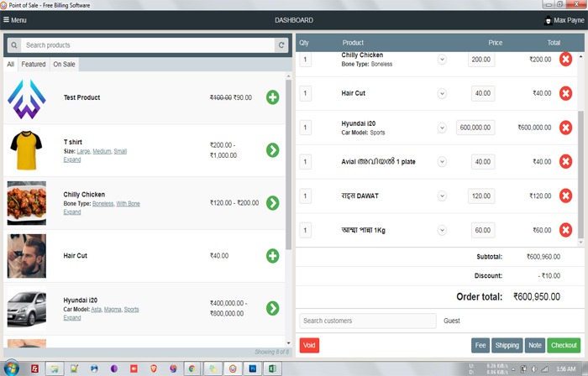Open Chilly Chicken variants green arrow
This screenshot has height=376, width=588.
tap(272, 203)
